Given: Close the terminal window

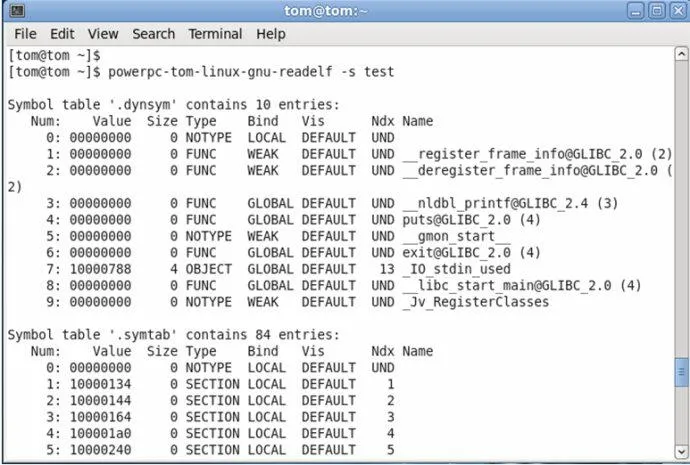Looking at the screenshot, I should 678,11.
